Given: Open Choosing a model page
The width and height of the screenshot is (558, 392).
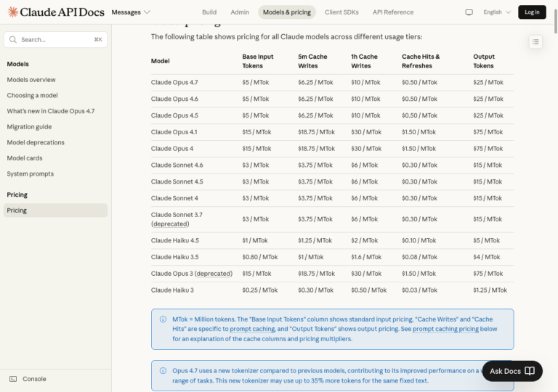Looking at the screenshot, I should coord(33,95).
